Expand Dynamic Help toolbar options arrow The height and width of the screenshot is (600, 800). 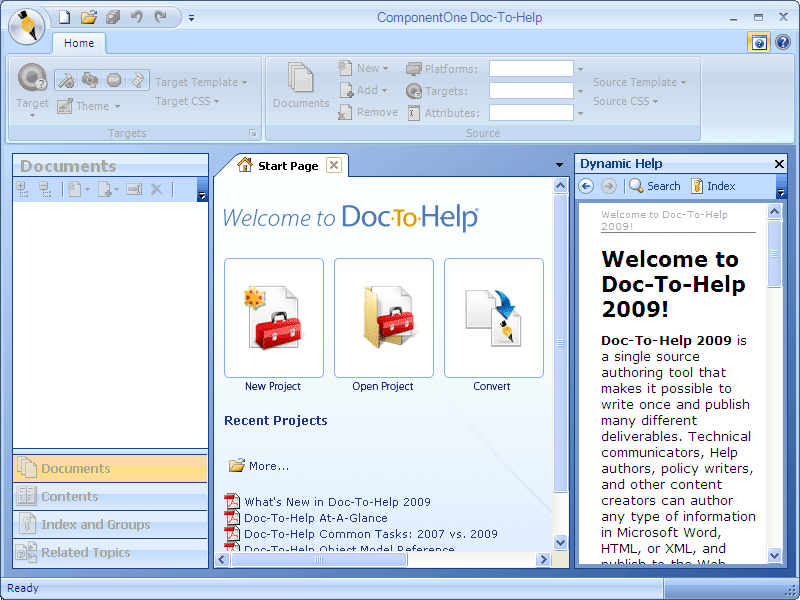781,191
